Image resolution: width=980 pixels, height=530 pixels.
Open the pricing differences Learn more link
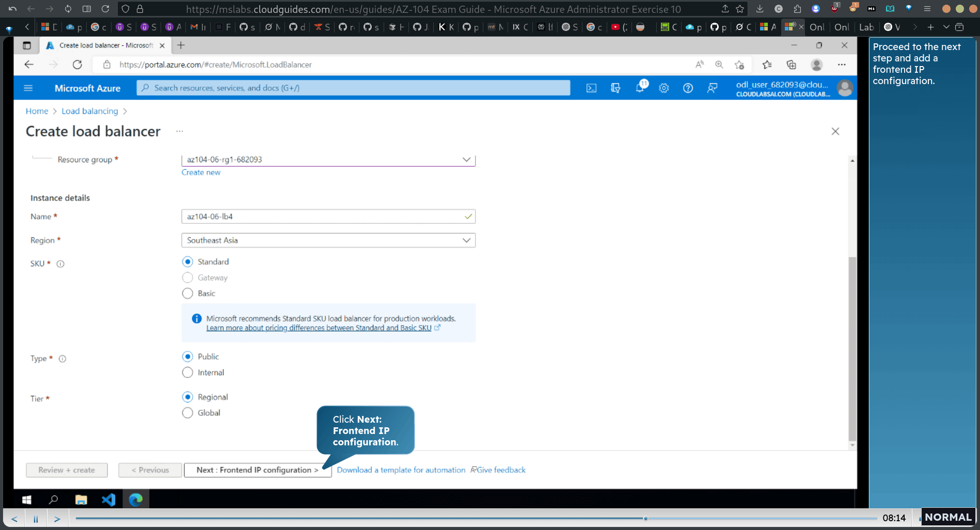click(x=319, y=328)
